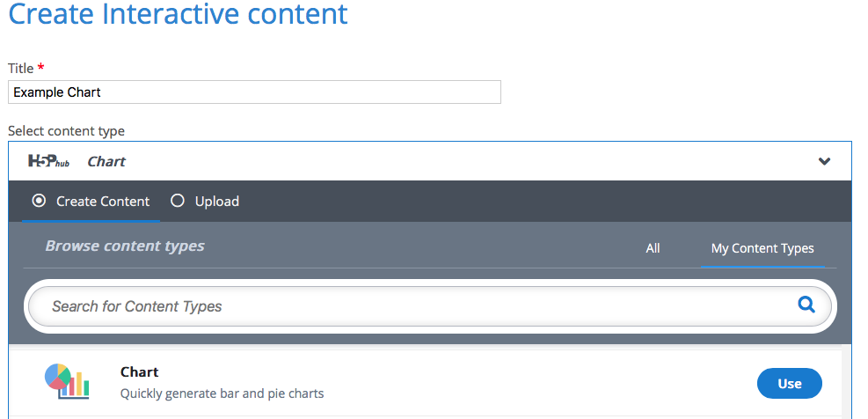Click the red required asterisk by Title

point(40,68)
